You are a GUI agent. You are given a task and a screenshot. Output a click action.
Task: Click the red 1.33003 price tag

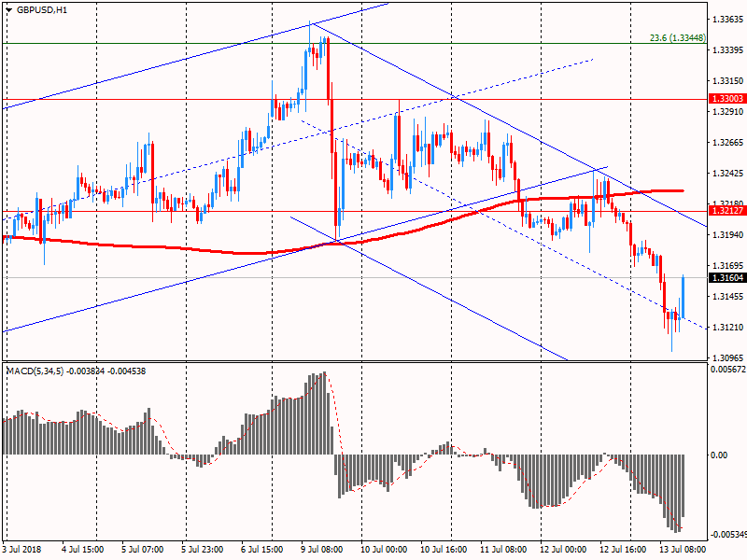(x=726, y=98)
